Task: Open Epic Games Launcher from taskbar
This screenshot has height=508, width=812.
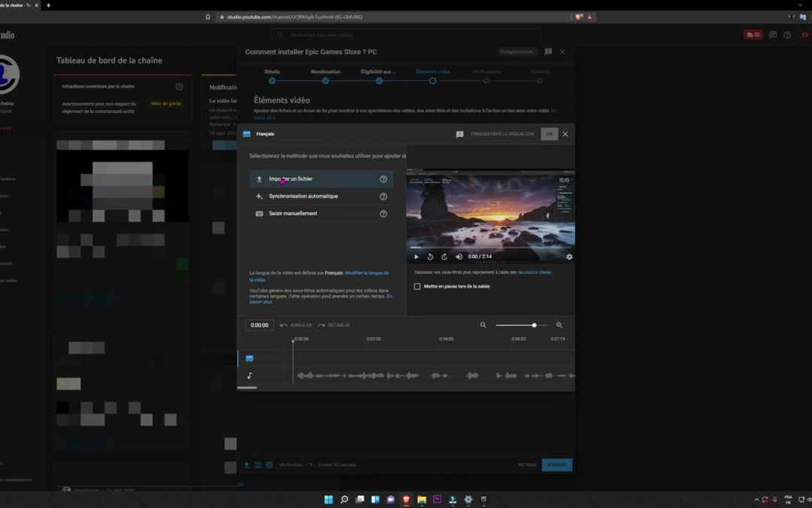Action: pos(483,500)
